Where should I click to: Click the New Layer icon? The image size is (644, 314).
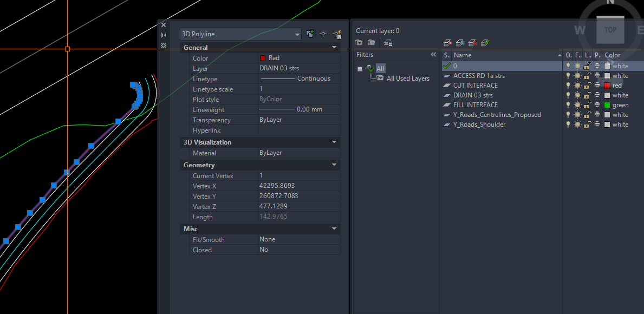[x=447, y=43]
